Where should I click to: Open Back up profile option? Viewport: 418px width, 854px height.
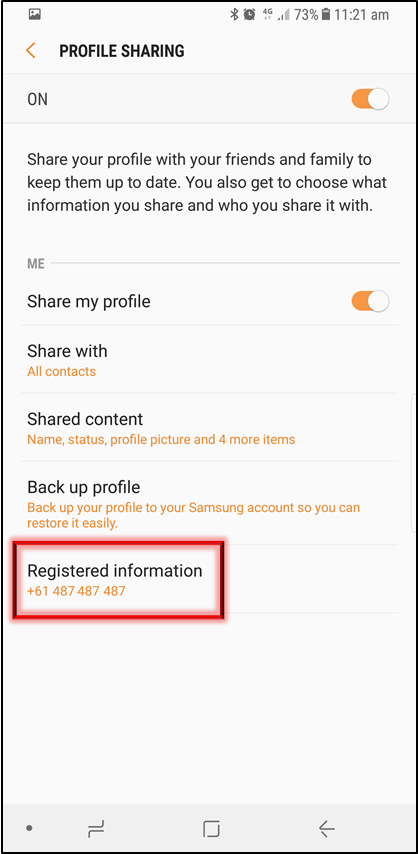click(209, 503)
